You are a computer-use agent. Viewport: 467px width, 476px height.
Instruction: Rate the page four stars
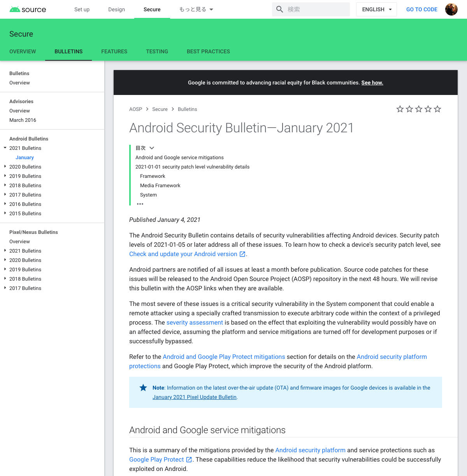click(x=428, y=109)
